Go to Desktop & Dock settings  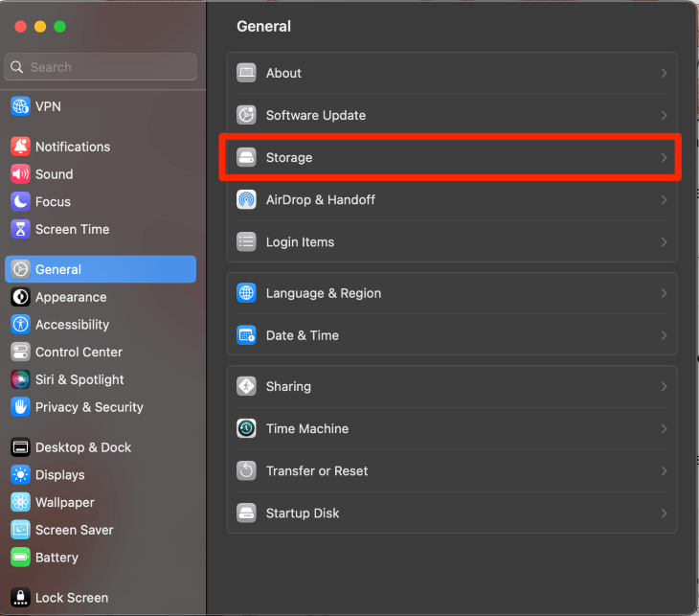pos(83,447)
